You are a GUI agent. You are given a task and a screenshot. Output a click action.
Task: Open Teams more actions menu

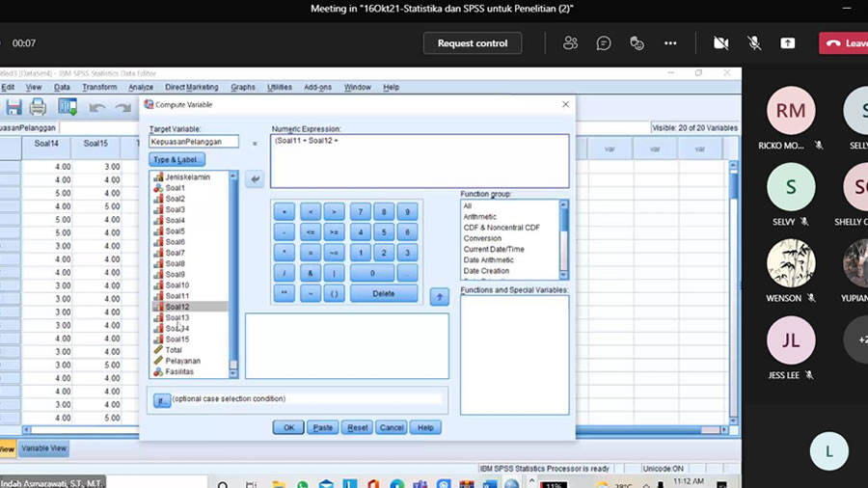(670, 43)
